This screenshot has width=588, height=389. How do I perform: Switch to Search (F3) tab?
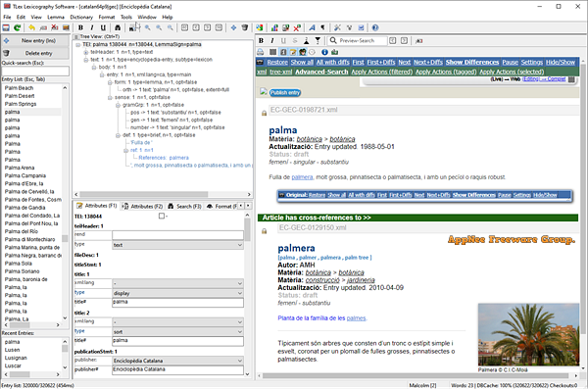tap(184, 207)
